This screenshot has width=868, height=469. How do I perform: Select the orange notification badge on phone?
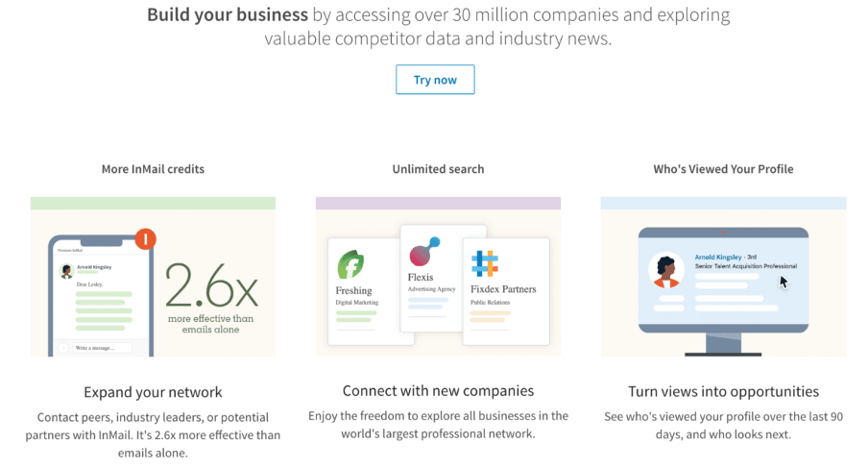(146, 239)
